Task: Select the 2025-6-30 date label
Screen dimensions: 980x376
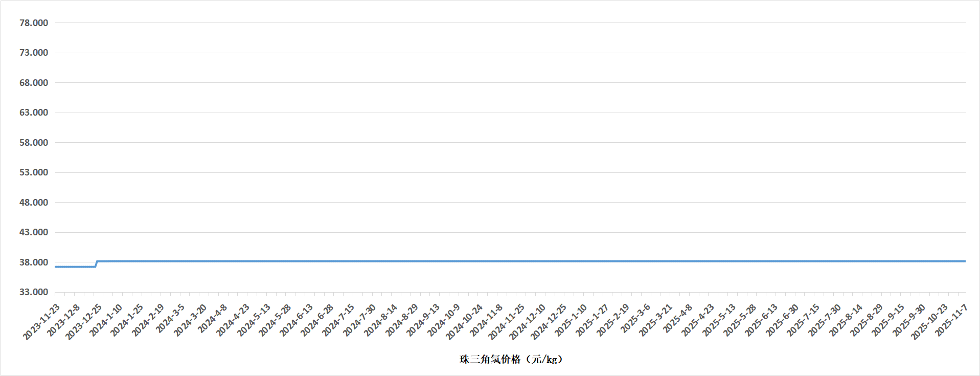Action: [x=783, y=321]
